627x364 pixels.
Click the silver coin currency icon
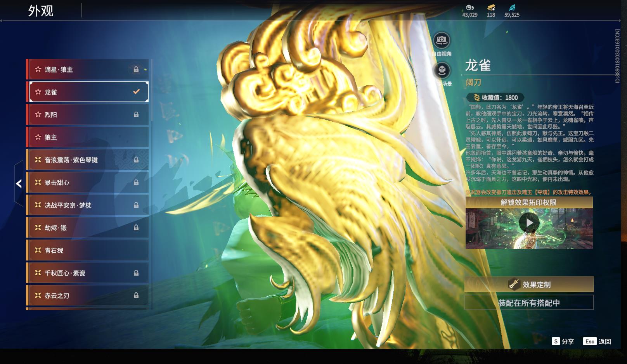(470, 7)
